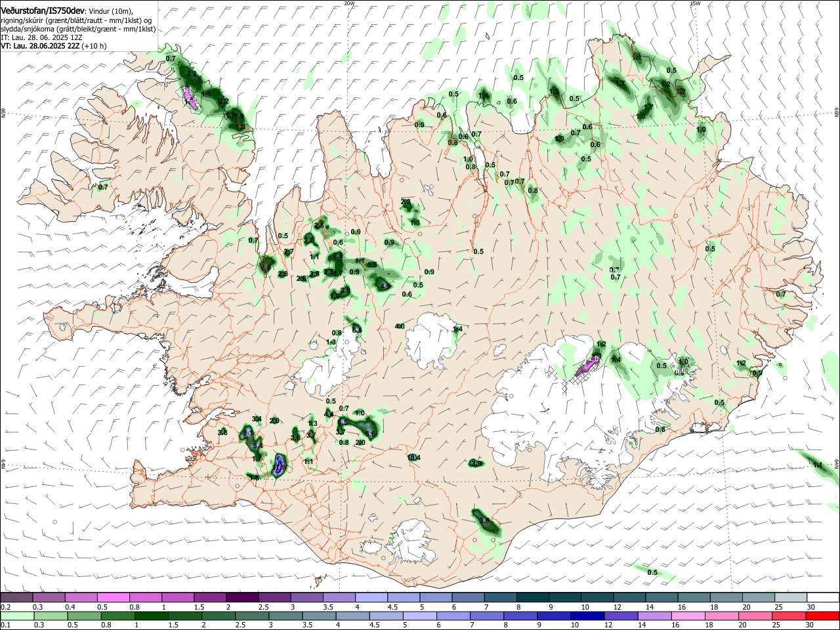Image resolution: width=840 pixels, height=630 pixels.
Task: Pick the bright red 30 swatch in lower legend row
Action: (823, 616)
